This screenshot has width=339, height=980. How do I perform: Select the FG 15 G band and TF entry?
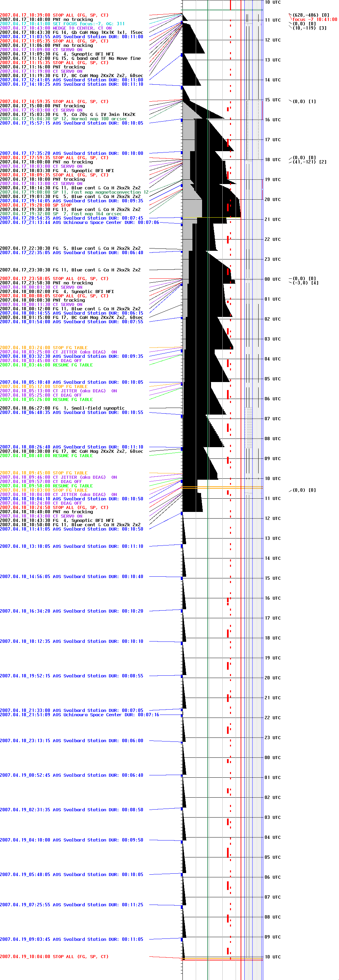point(70,58)
